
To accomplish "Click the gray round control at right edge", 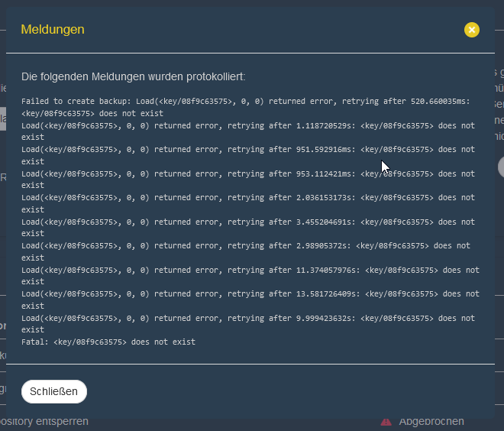I will (x=500, y=167).
